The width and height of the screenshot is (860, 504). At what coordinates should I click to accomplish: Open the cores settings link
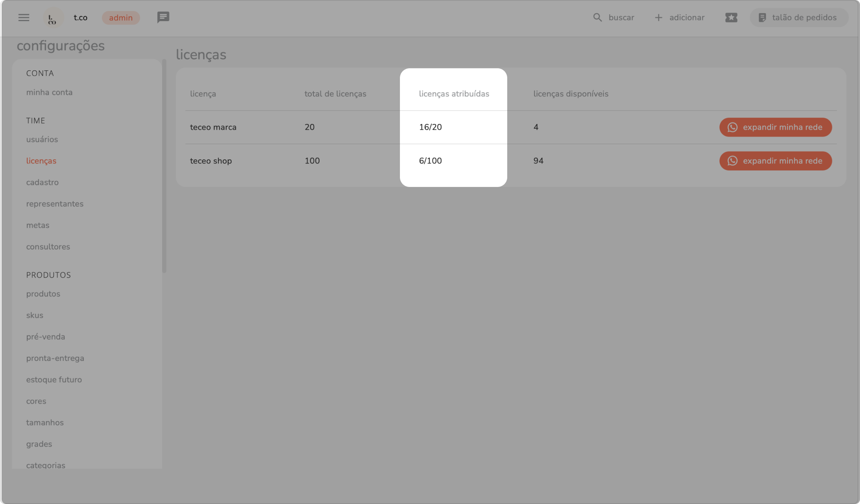(x=36, y=401)
